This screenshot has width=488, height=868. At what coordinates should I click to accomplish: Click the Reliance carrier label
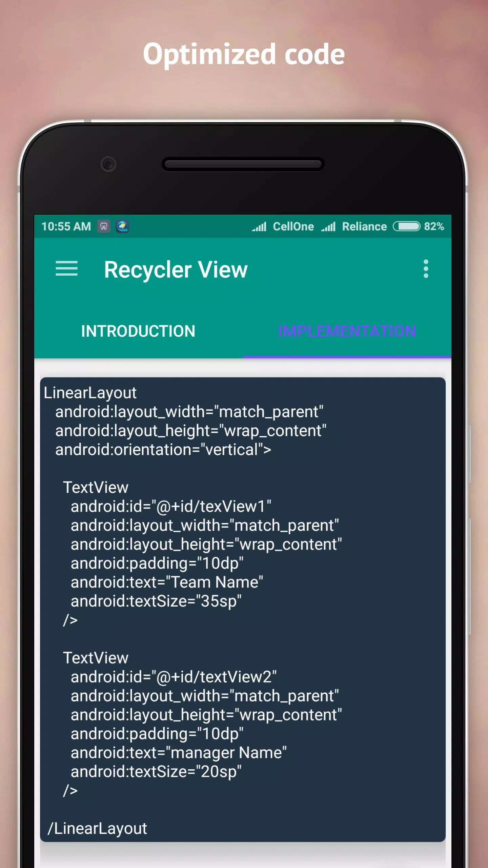(x=365, y=226)
